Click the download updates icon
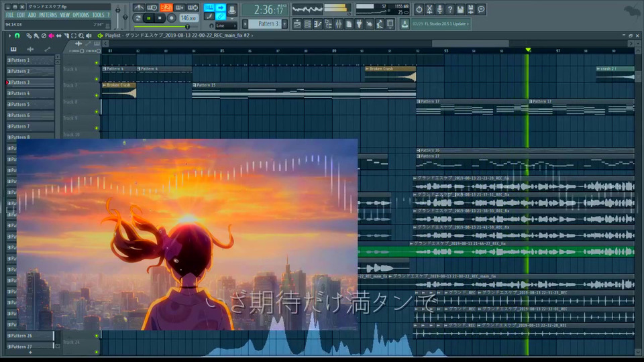 point(405,24)
